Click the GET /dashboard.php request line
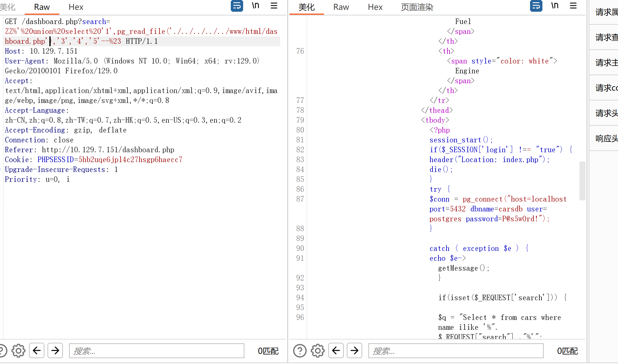Image resolution: width=618 pixels, height=364 pixels. 57,22
